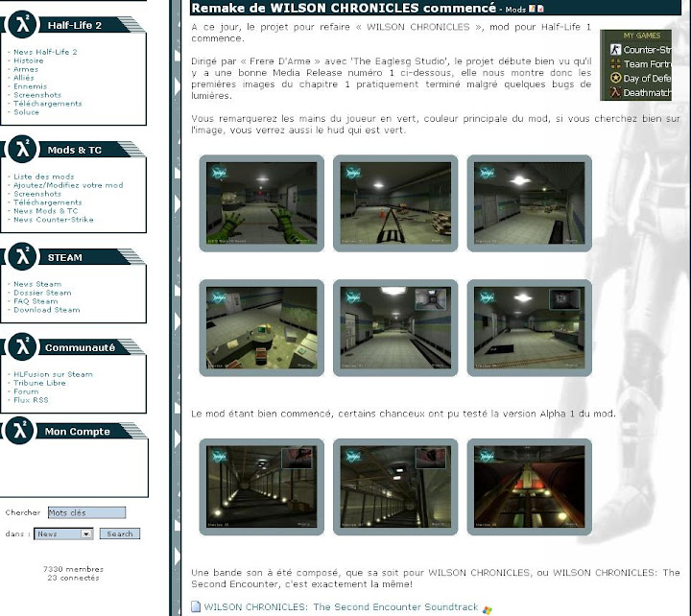Open the first Alpha 1 tunnel screenshot
This screenshot has height=616, width=691.
(x=261, y=486)
